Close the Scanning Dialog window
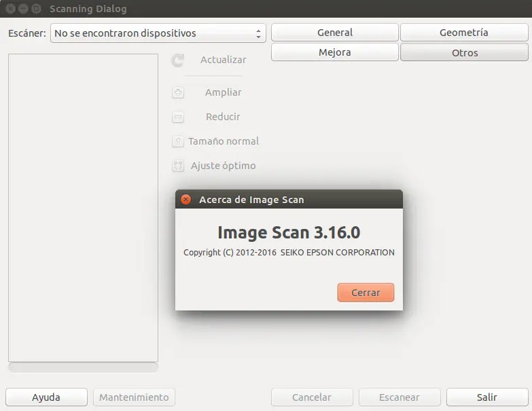The width and height of the screenshot is (532, 411). [10, 8]
